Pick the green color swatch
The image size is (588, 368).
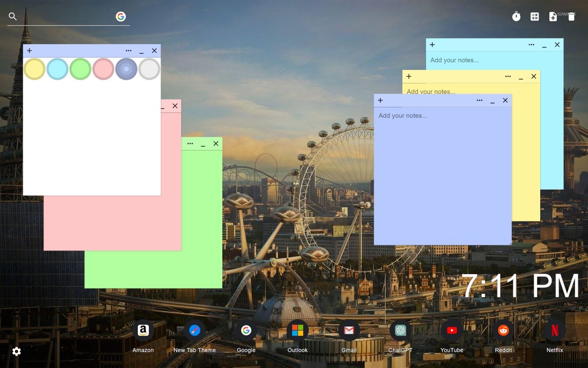pos(80,69)
